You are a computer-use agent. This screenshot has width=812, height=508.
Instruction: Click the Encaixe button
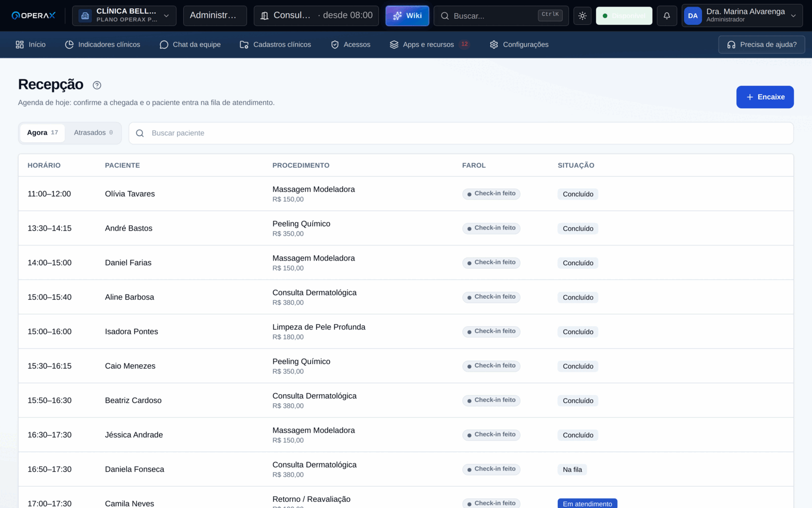[765, 97]
